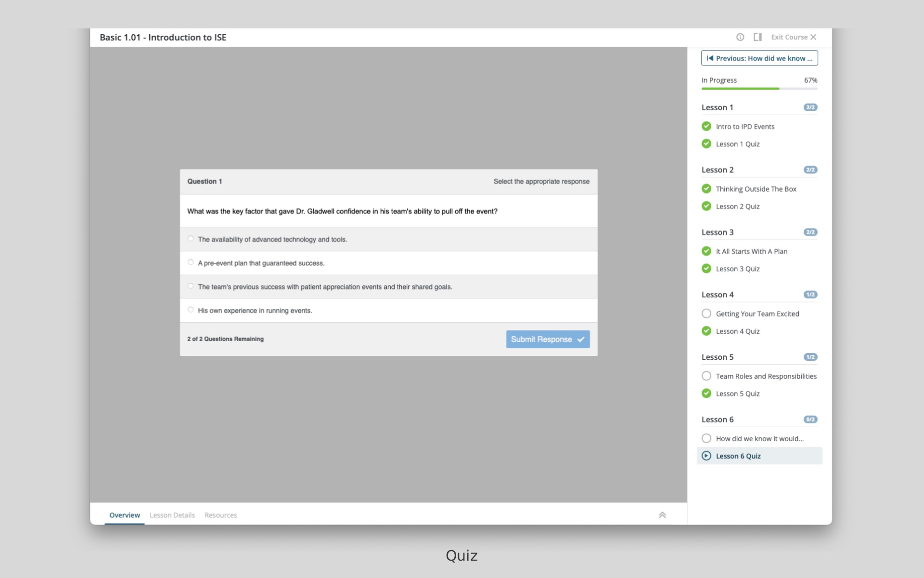This screenshot has height=578, width=924.
Task: Choose the 'pre-event plan' answer option
Action: 191,263
